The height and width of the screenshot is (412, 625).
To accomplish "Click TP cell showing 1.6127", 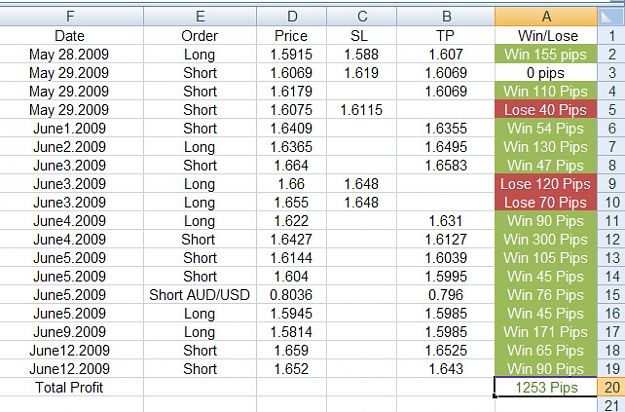I will [x=446, y=239].
